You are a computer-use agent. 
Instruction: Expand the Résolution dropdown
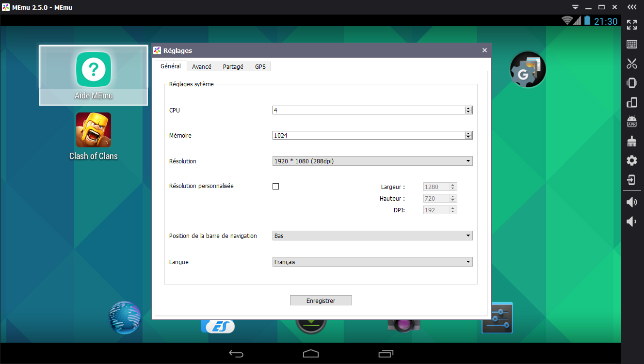[x=372, y=161]
